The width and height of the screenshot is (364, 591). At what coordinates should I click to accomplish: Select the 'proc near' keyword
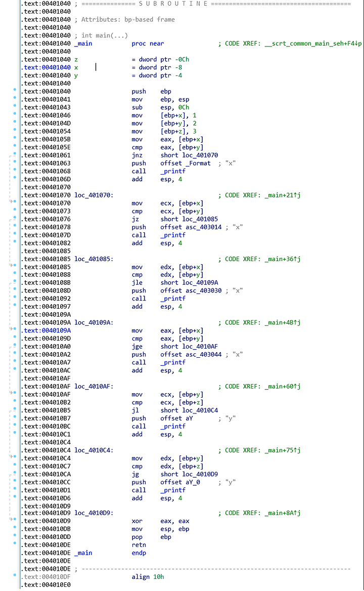click(x=148, y=44)
